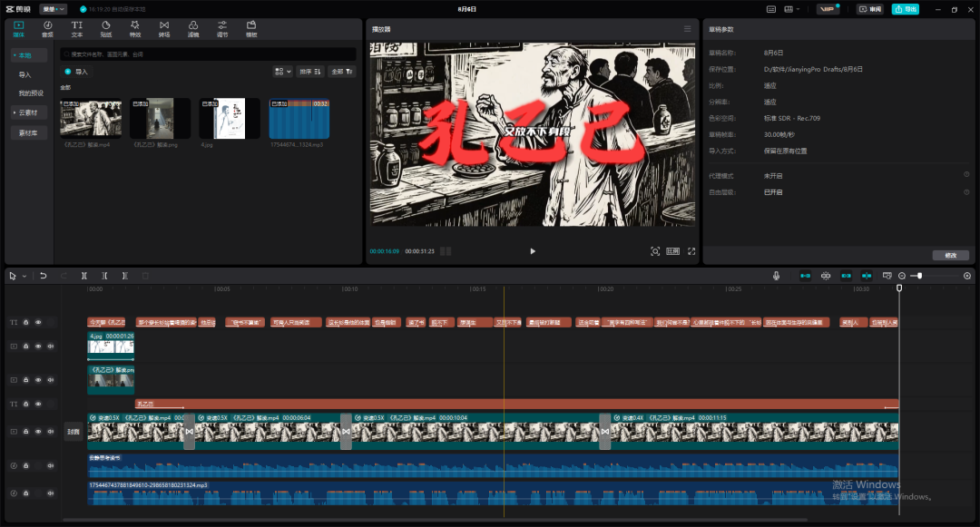This screenshot has height=527, width=980.
Task: Open the 模板 (Templates) tab
Action: [x=251, y=29]
